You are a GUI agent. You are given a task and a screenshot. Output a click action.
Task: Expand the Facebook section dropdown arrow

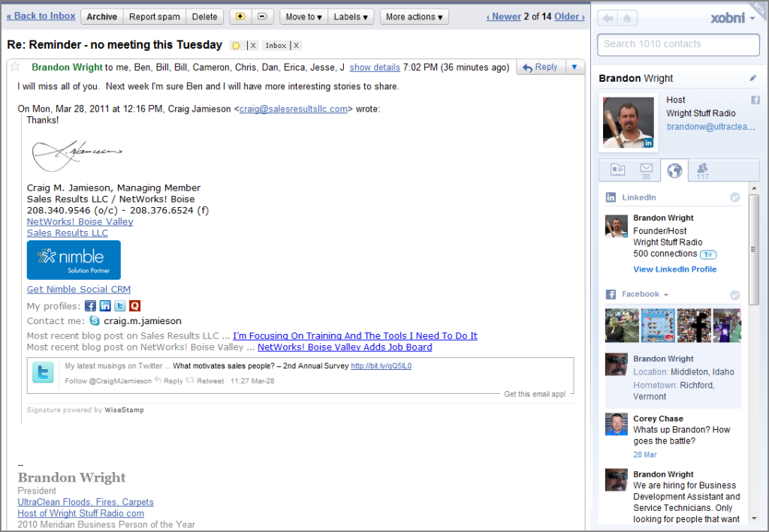click(666, 295)
